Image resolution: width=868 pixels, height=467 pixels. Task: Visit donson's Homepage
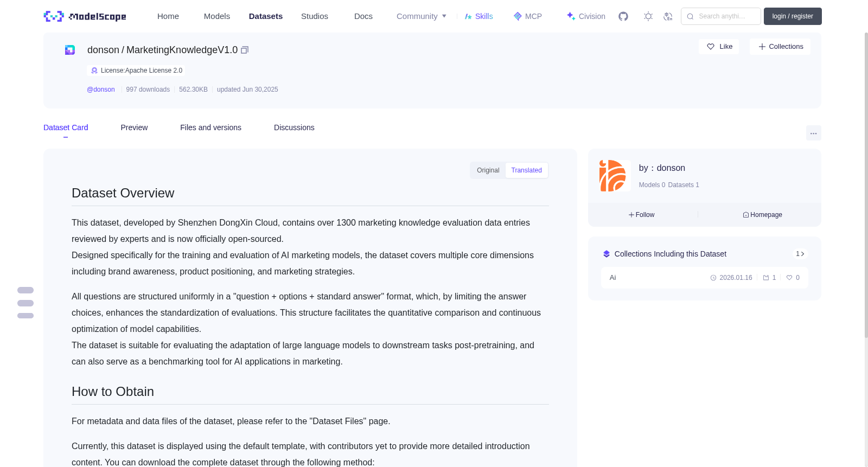[x=762, y=215]
